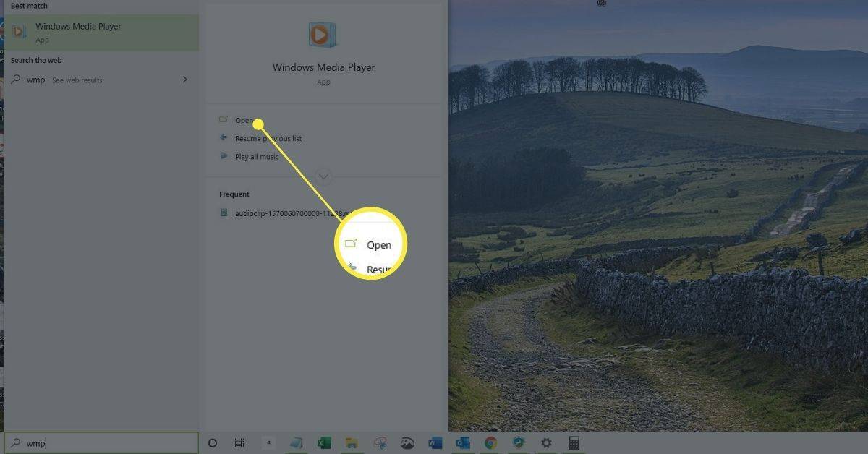Expand web results arrow beside wmp

pyautogui.click(x=185, y=80)
